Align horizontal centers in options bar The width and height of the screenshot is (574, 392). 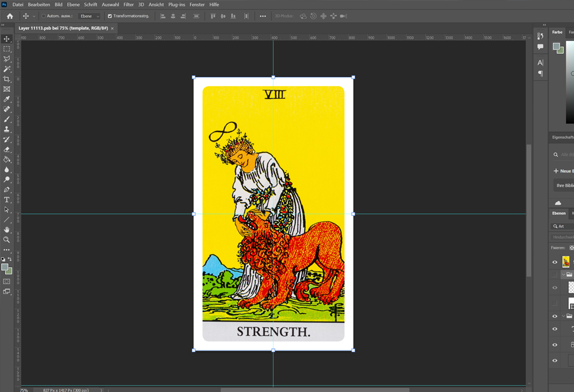point(173,16)
